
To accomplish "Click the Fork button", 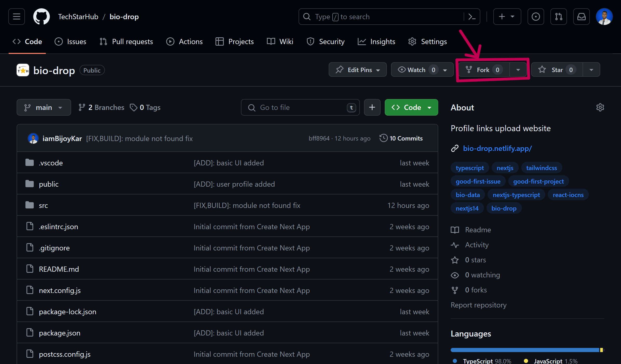I will (x=484, y=70).
